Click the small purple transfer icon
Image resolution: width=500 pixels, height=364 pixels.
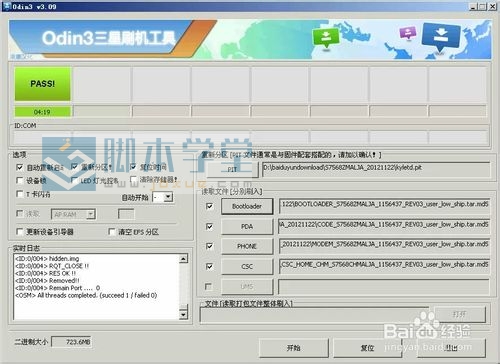click(x=408, y=33)
